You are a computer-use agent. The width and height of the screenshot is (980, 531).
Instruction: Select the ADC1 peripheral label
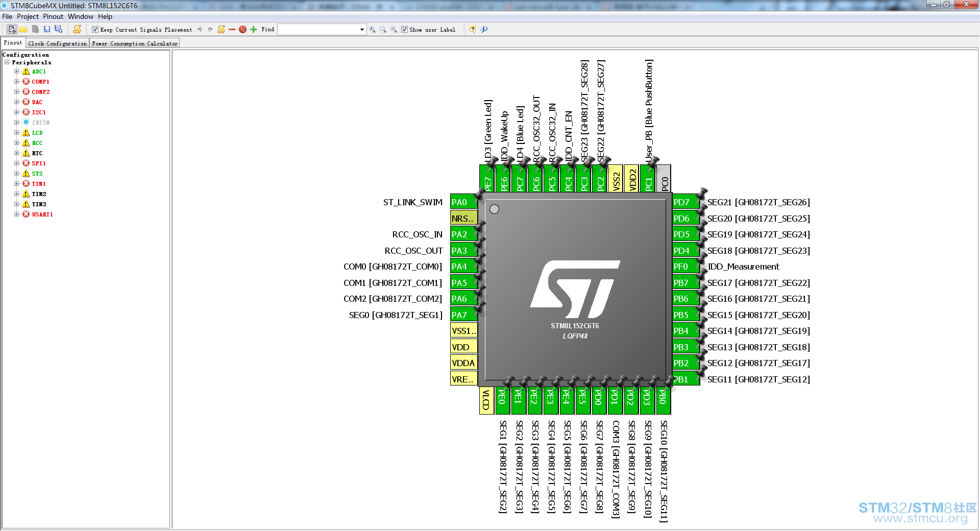(39, 71)
